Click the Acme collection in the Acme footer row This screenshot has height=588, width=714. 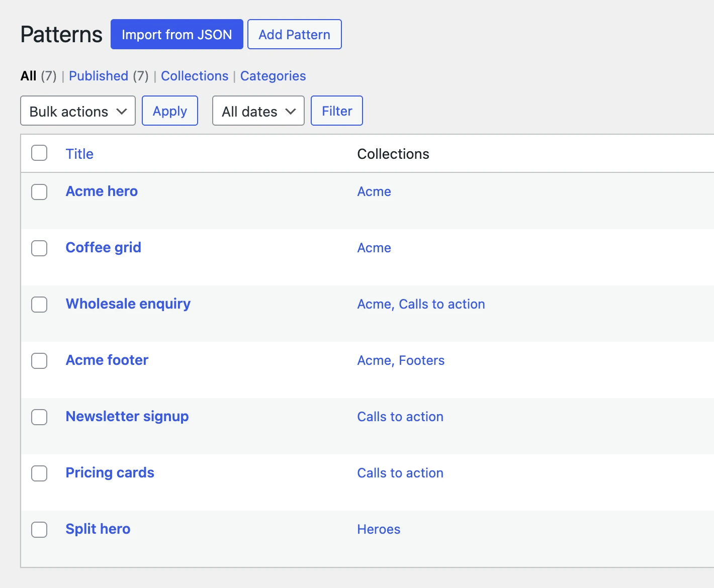374,360
